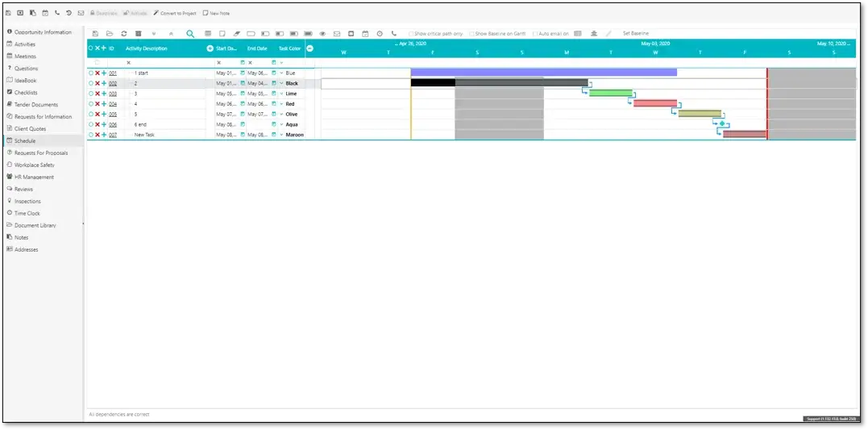The height and width of the screenshot is (430, 868).
Task: Open Document Library in the sidebar
Action: [x=35, y=226]
